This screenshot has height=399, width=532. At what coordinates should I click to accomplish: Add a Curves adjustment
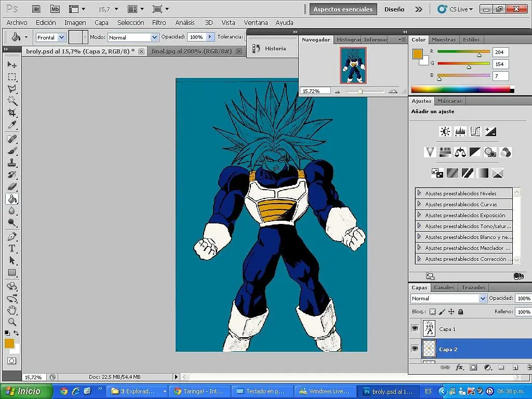[x=475, y=131]
